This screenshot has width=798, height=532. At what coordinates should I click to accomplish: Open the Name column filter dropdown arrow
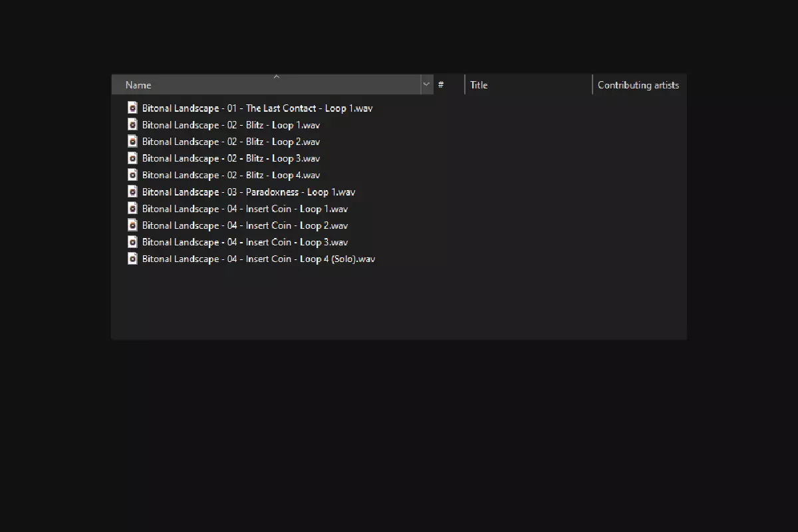pos(427,84)
